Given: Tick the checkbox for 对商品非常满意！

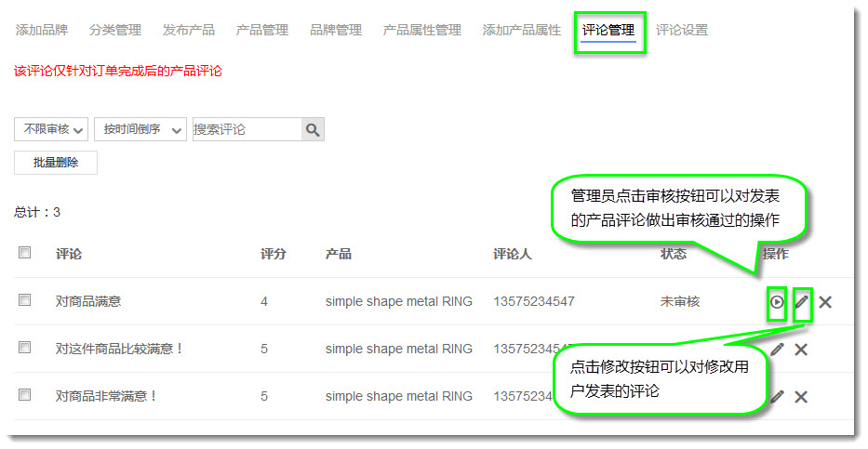Looking at the screenshot, I should point(25,395).
